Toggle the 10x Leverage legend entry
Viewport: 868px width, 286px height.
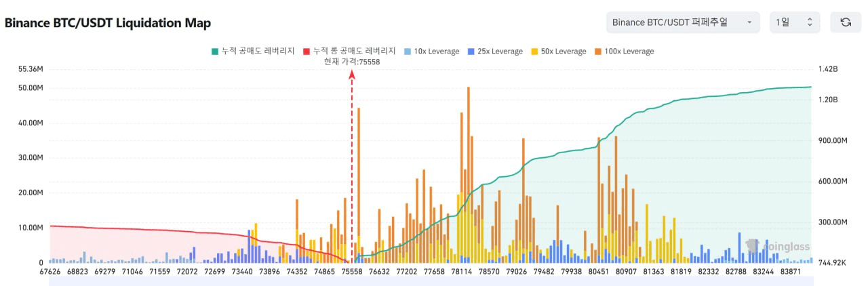pos(431,52)
